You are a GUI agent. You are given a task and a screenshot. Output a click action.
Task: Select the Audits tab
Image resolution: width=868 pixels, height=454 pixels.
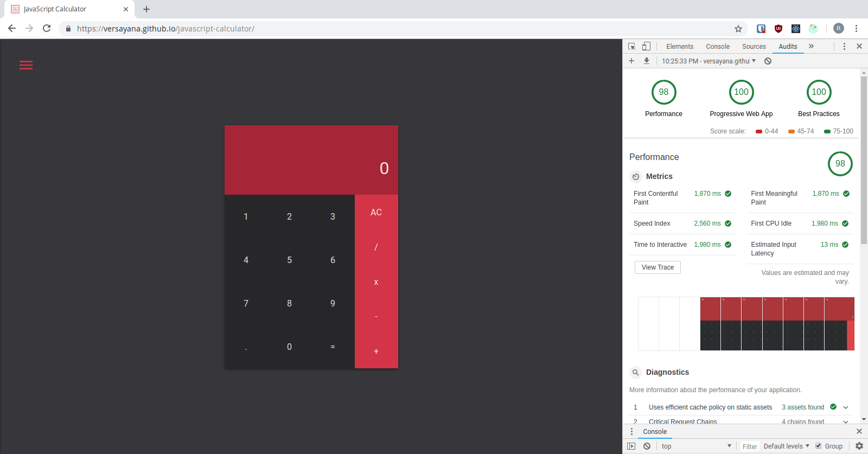pos(788,47)
